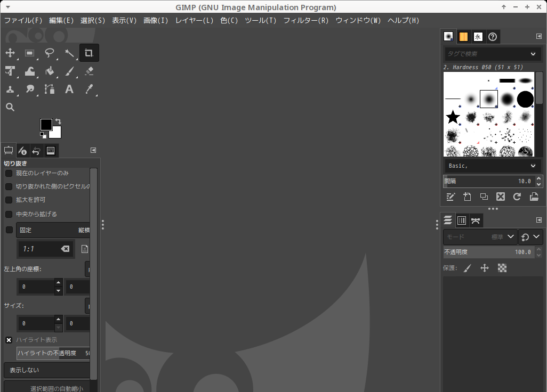Image resolution: width=547 pixels, height=392 pixels.
Task: Select the Text tool
Action: click(x=69, y=89)
